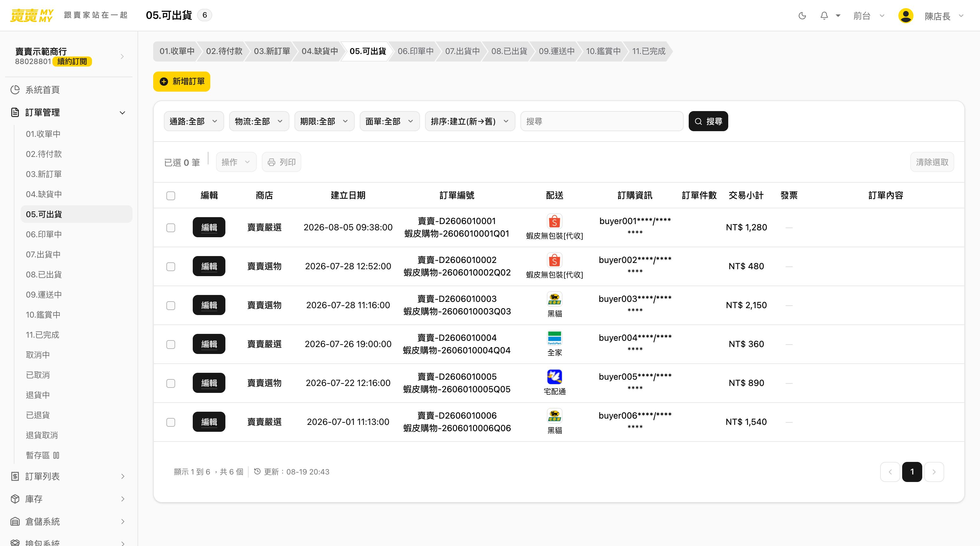The image size is (980, 546).
Task: Click the 系統首頁 pie-chart icon
Action: [x=15, y=90]
